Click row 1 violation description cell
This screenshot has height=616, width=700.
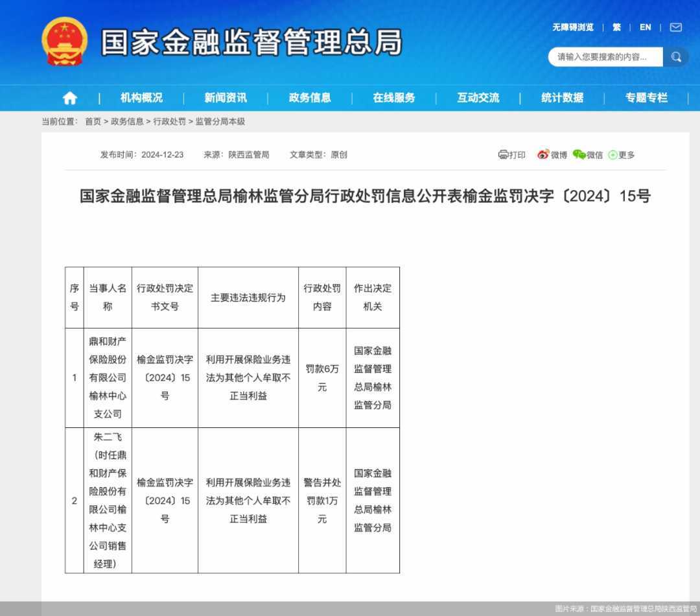pos(248,378)
